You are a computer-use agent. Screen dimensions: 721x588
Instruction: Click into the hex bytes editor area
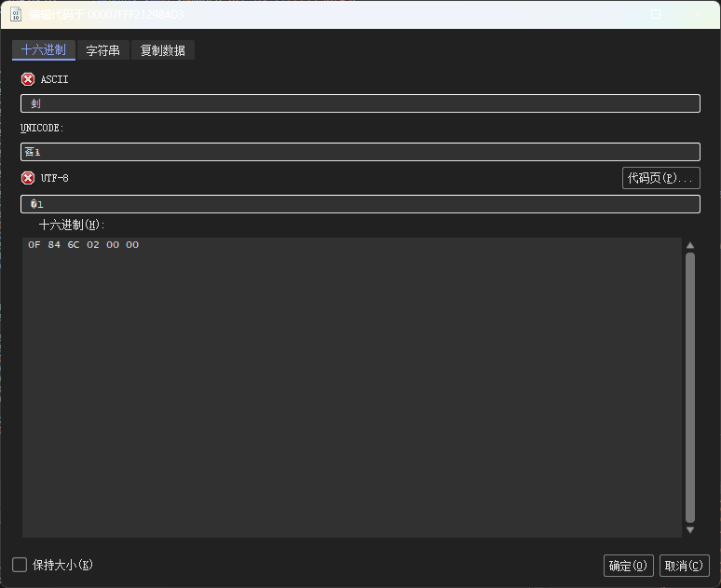point(352,388)
